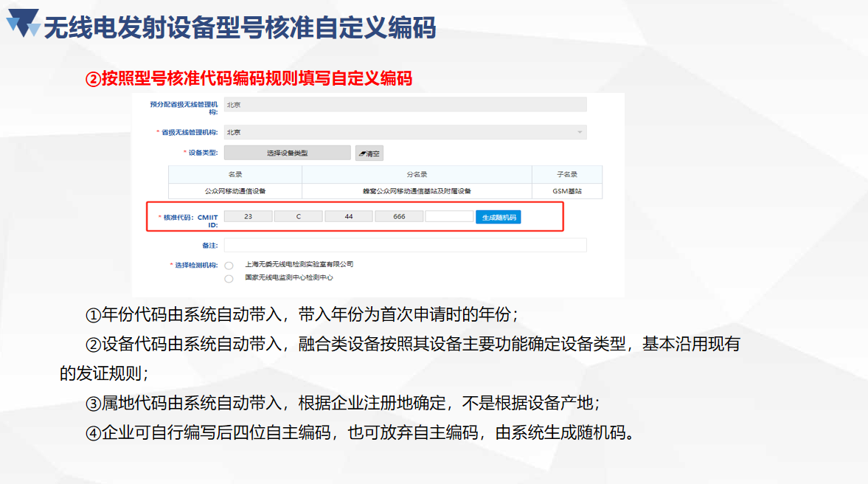Screen dimensions: 868x484
Task: Click the 名录 column header
Action: click(235, 175)
